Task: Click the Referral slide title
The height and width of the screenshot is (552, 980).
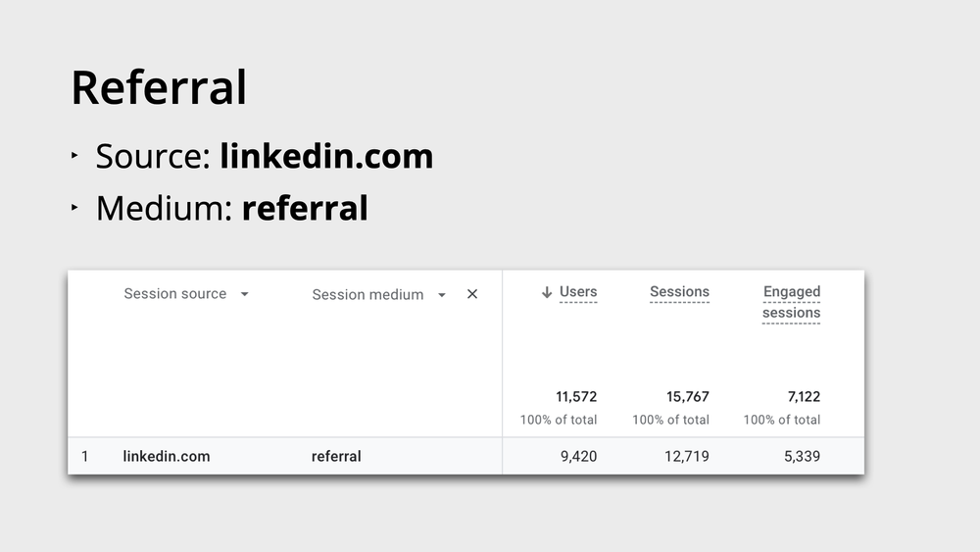Action: (x=160, y=87)
